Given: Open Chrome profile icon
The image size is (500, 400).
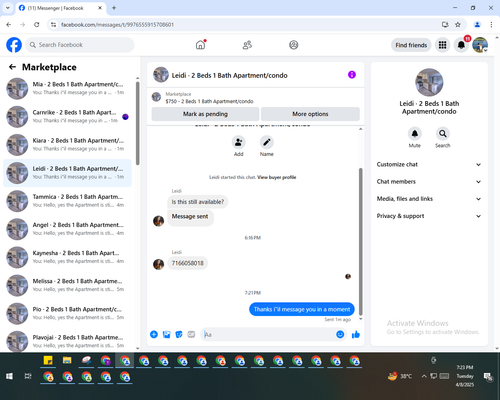Looking at the screenshot, I should click(477, 25).
